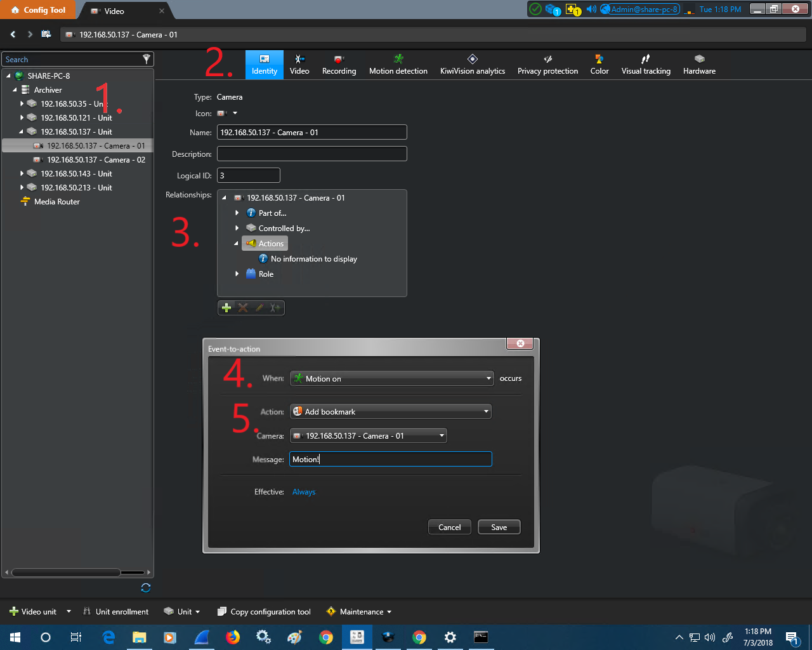Click the search filter funnel icon
The height and width of the screenshot is (650, 812).
[147, 59]
